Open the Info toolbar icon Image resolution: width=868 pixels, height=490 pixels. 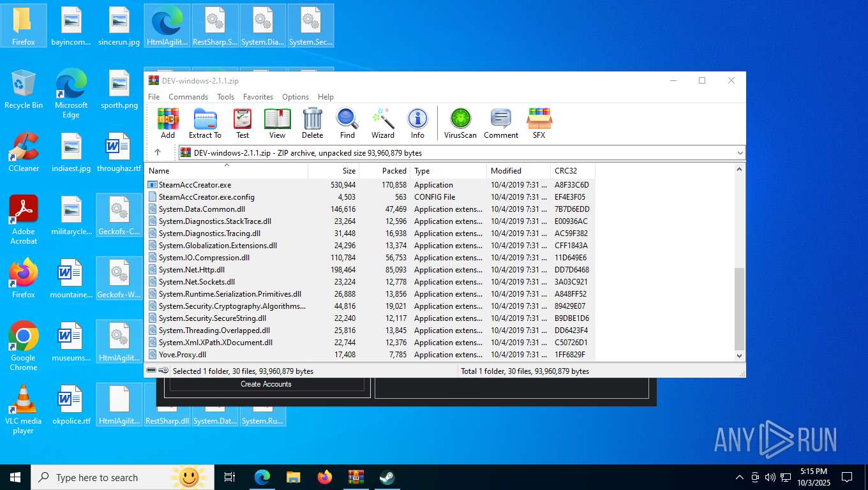pos(417,123)
